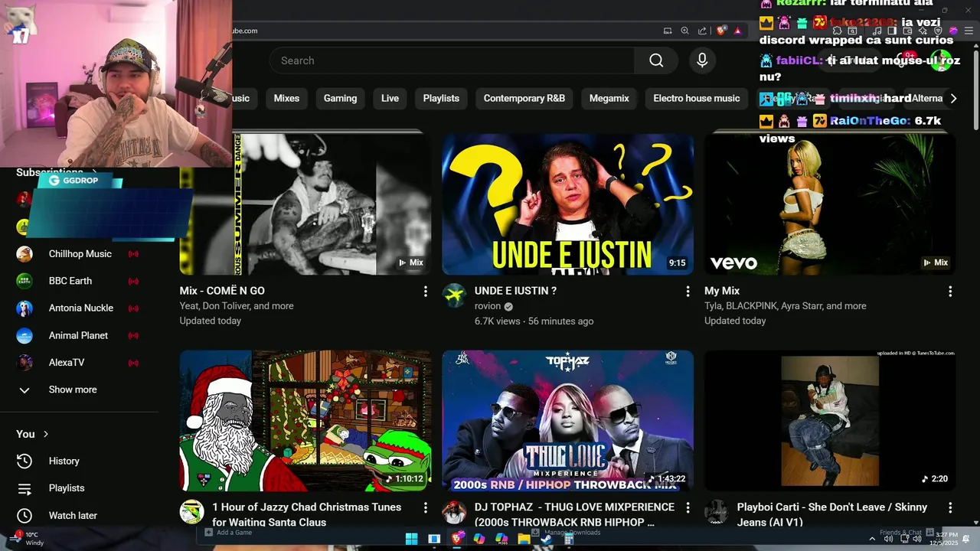The height and width of the screenshot is (551, 980).
Task: Select the Gaming category chip
Action: pos(340,98)
